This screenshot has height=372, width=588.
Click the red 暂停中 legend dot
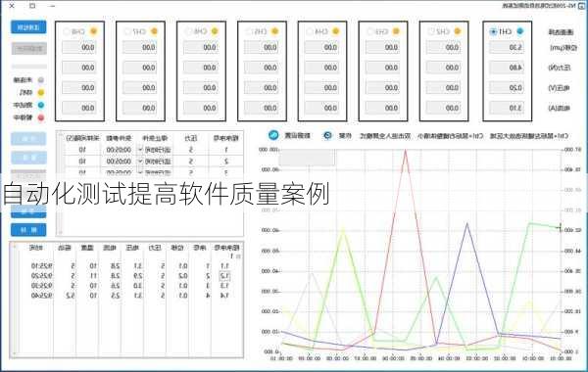(41, 117)
